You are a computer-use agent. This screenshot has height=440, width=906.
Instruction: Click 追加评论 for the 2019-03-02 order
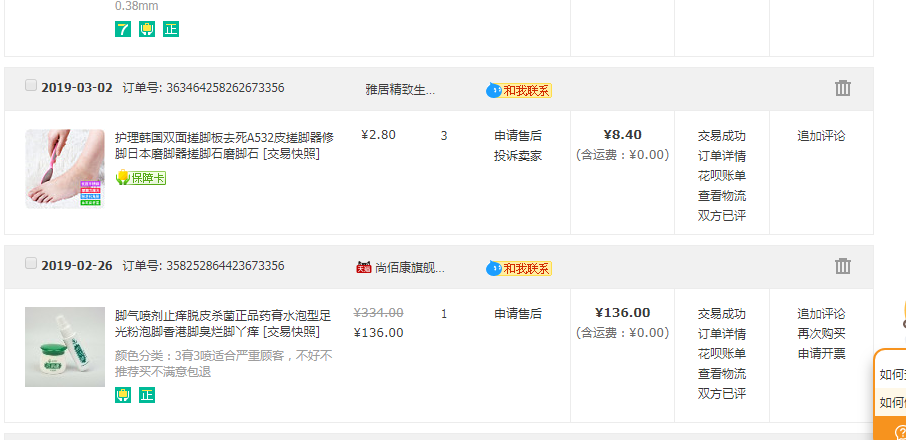pos(821,136)
